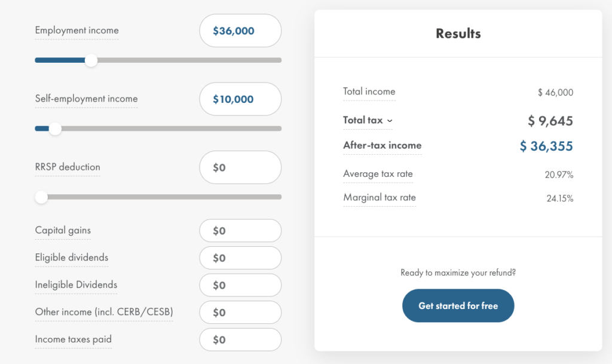Click the Employment income slider handle
612x364 pixels.
point(91,60)
